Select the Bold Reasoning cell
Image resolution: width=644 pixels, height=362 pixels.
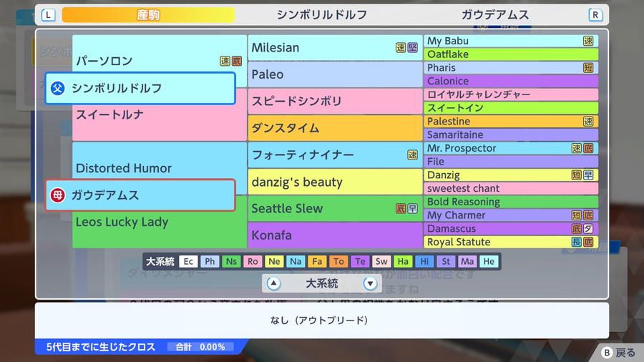tap(511, 202)
